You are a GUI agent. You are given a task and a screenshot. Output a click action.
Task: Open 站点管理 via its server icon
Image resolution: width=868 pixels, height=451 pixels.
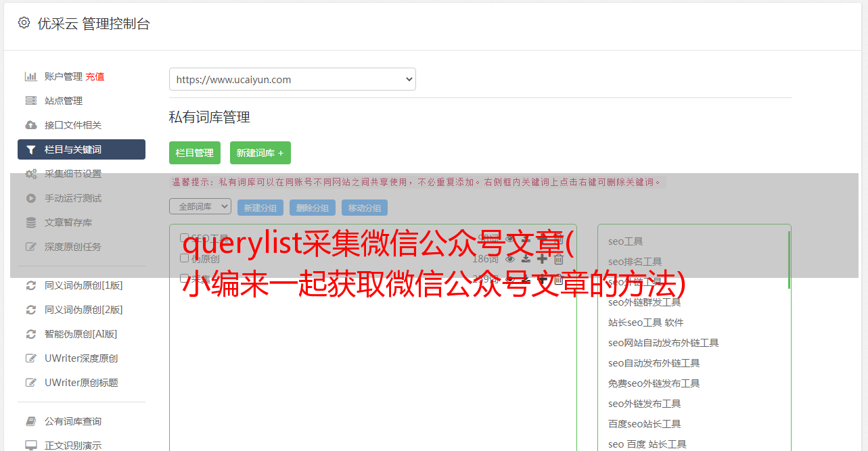[x=31, y=101]
